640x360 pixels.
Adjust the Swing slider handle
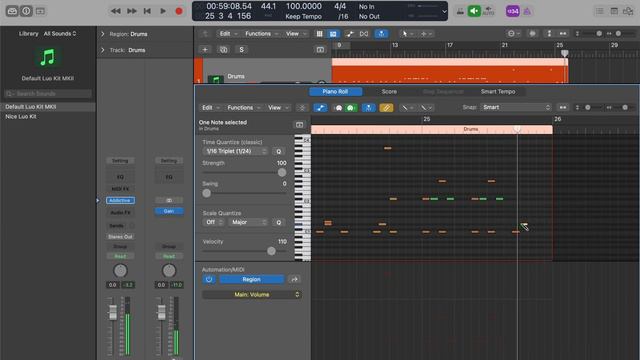pyautogui.click(x=207, y=193)
